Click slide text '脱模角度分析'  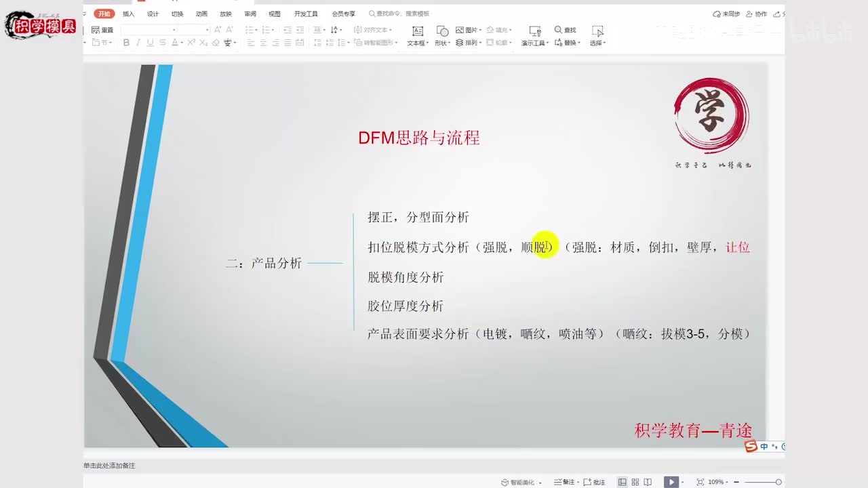tap(406, 277)
